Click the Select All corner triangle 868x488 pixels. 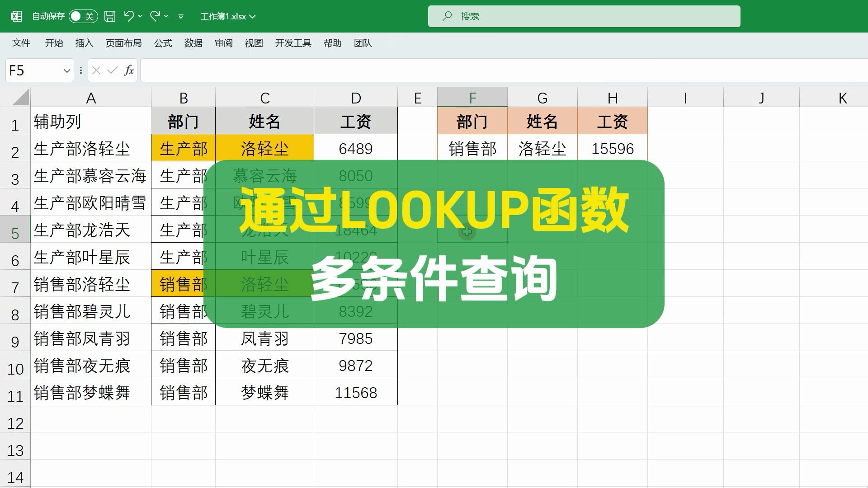point(20,97)
